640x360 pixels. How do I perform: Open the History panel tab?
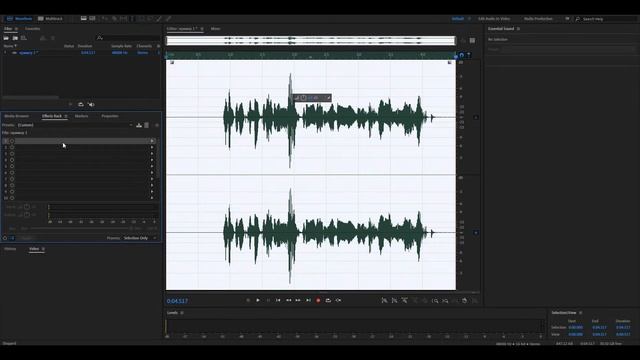click(x=10, y=249)
